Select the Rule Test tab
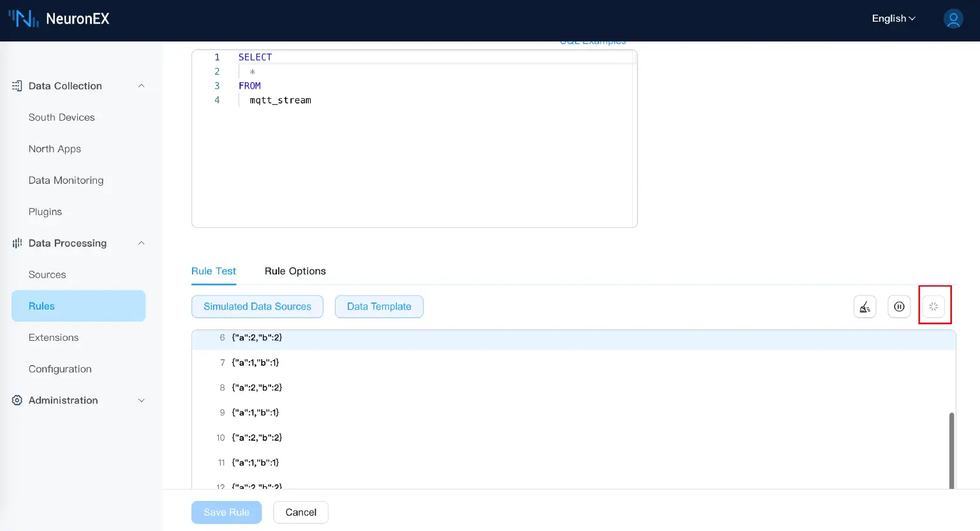This screenshot has height=531, width=980. pyautogui.click(x=214, y=271)
